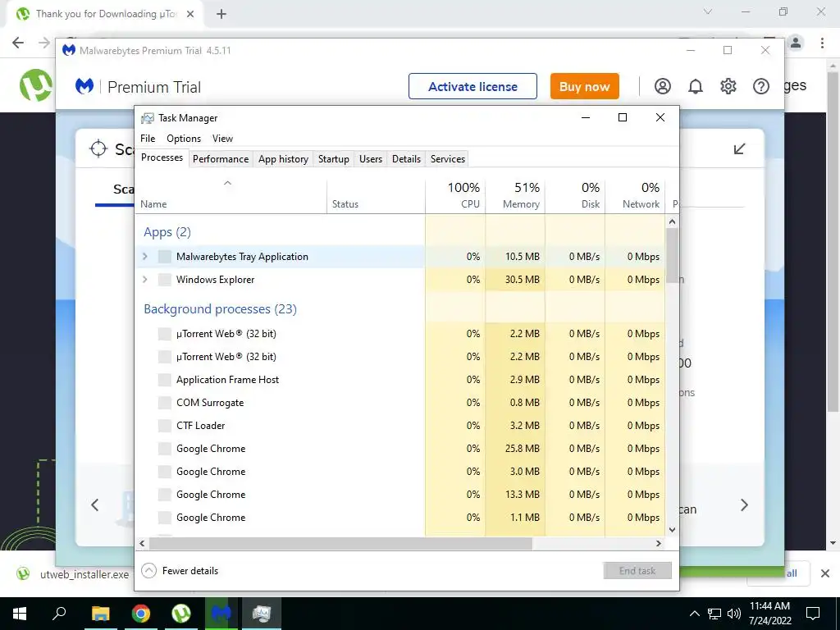Open Malwarebytes settings gear

[x=728, y=86]
